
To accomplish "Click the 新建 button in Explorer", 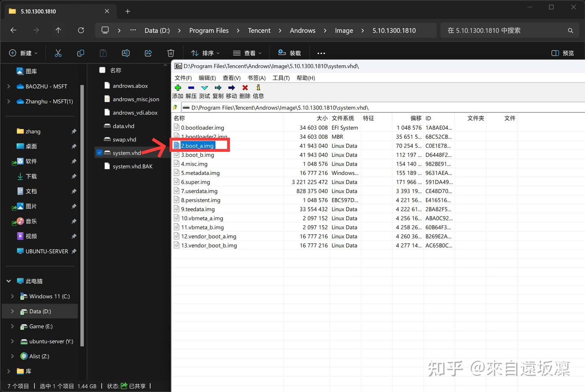I will pos(22,53).
